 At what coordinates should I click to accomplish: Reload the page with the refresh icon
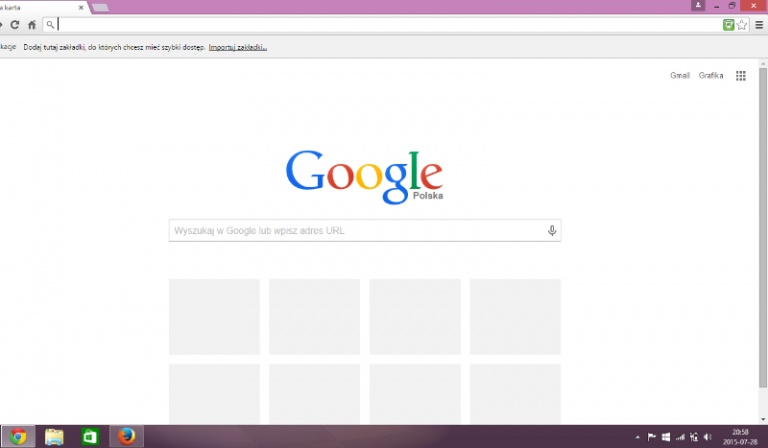tap(14, 24)
